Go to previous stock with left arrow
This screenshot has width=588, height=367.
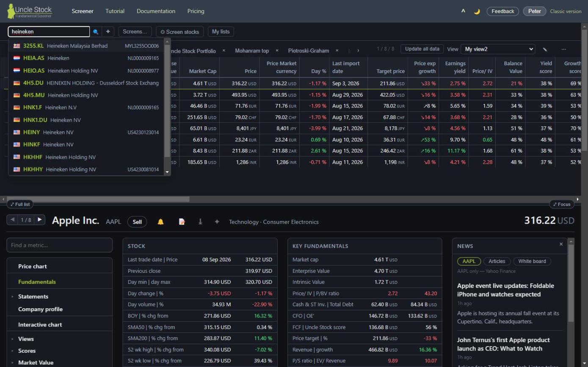click(12, 220)
